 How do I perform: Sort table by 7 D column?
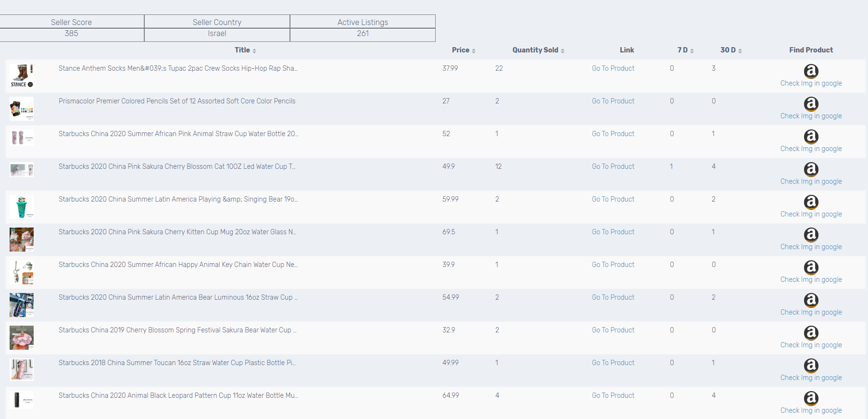point(685,50)
